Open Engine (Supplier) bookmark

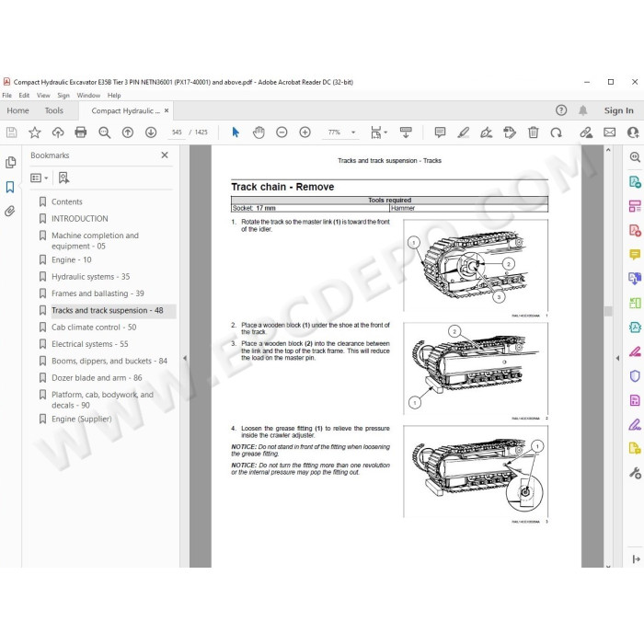point(81,419)
